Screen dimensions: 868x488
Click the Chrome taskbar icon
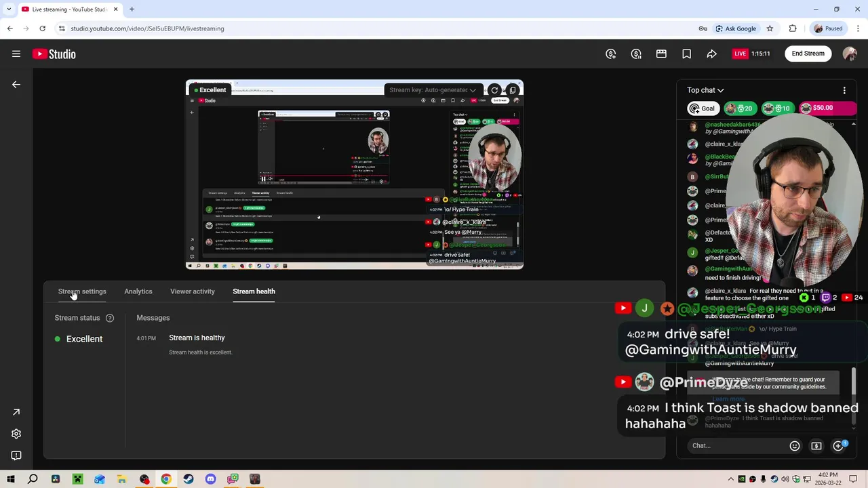(166, 479)
